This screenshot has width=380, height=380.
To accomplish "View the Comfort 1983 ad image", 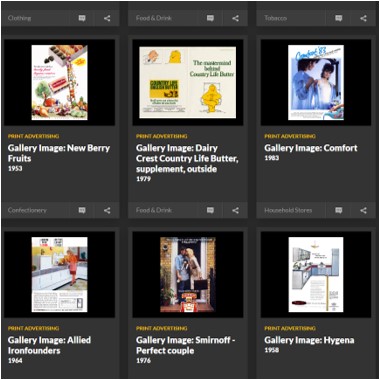I will tap(316, 82).
